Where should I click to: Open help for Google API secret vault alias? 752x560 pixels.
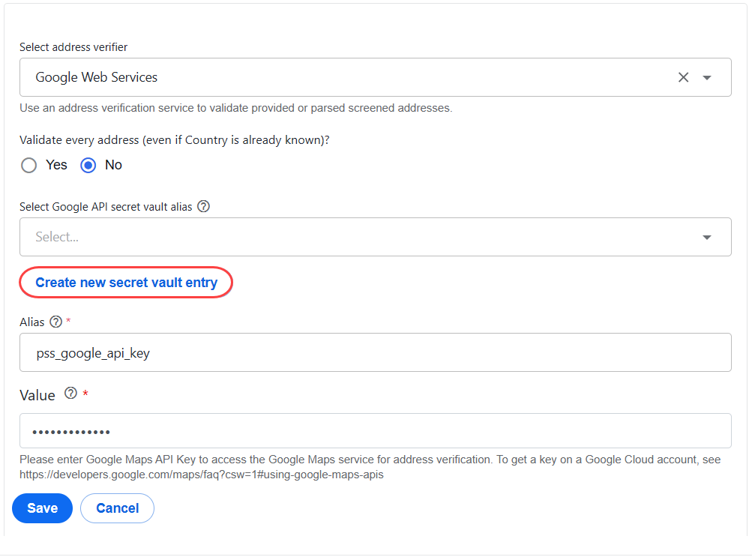point(204,207)
